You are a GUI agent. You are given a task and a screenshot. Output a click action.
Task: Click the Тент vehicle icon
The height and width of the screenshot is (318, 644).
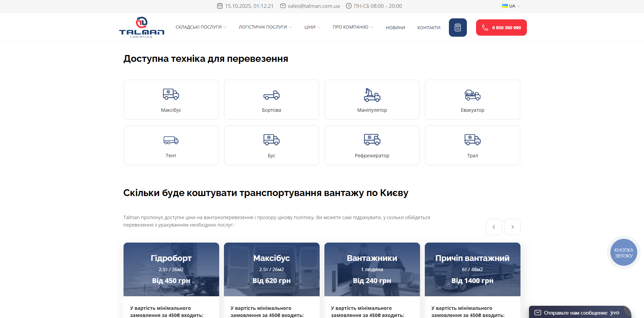pos(171,140)
